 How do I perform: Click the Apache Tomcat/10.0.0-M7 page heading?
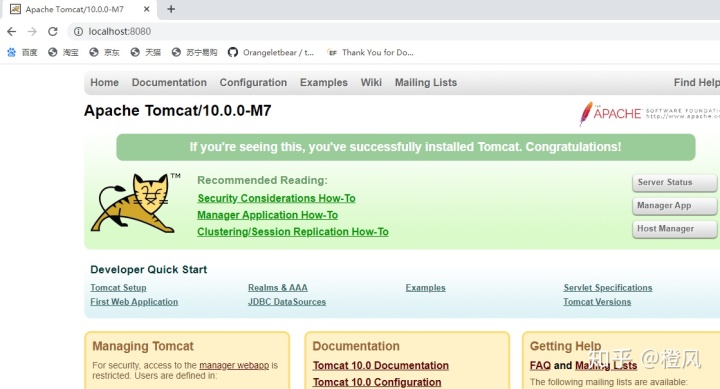[178, 111]
